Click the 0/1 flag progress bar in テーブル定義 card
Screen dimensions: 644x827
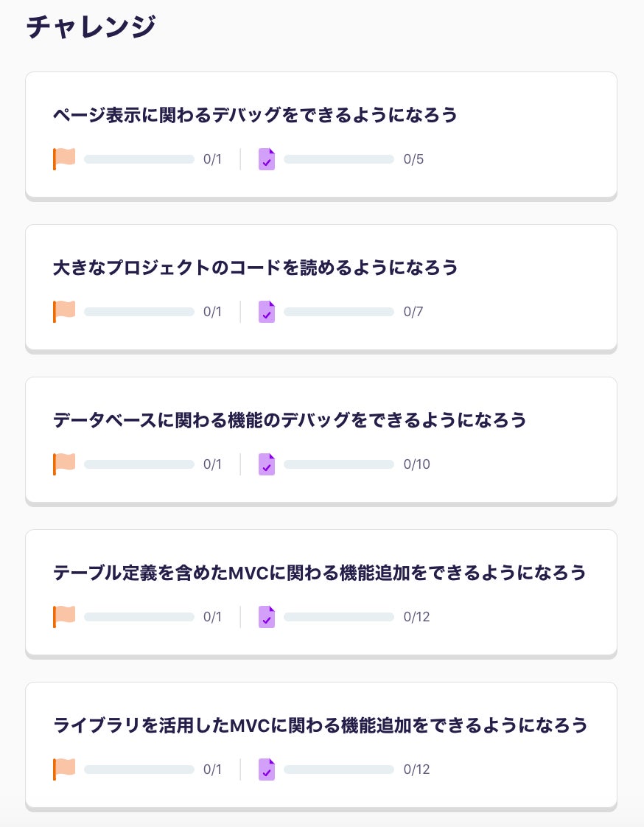(x=139, y=617)
